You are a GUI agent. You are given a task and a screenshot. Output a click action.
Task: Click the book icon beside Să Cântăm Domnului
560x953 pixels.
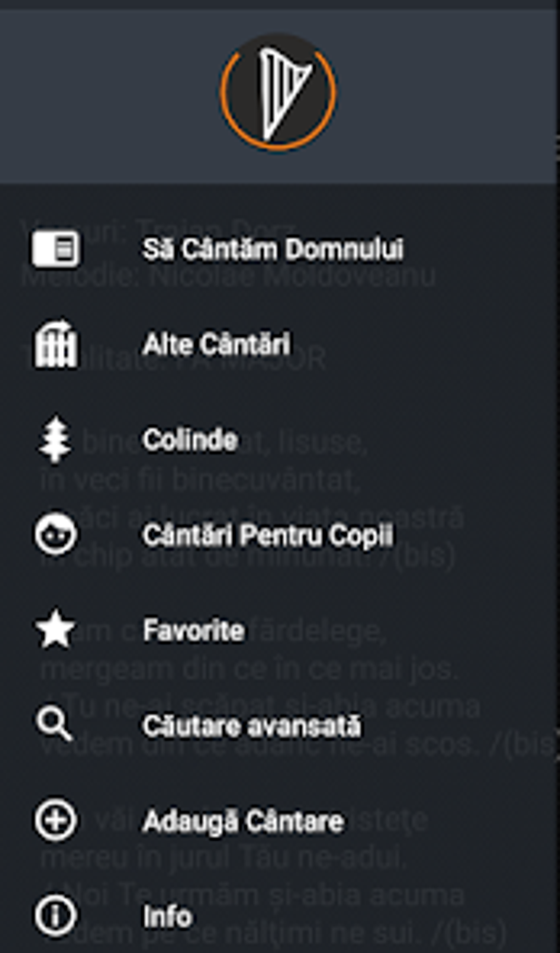pyautogui.click(x=55, y=248)
